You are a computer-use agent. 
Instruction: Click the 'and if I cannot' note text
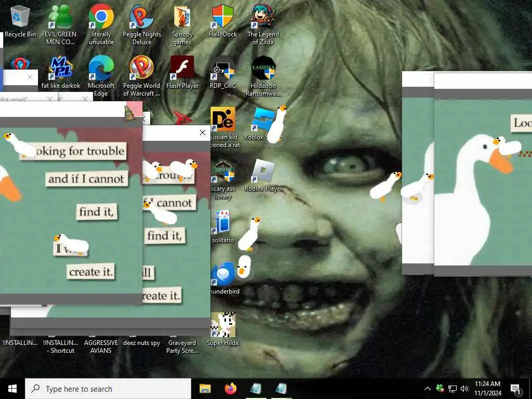[87, 179]
